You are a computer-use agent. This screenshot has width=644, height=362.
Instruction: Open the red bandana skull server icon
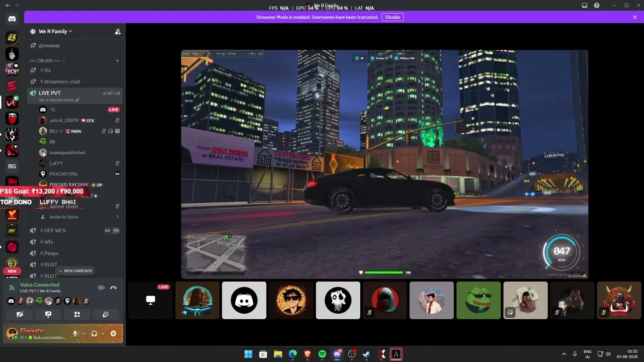tap(12, 118)
